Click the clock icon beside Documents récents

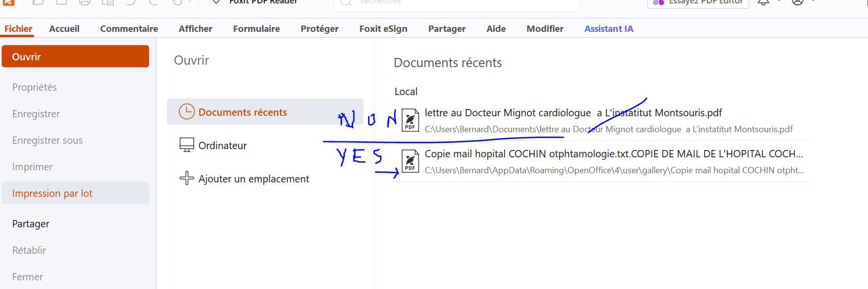(186, 112)
